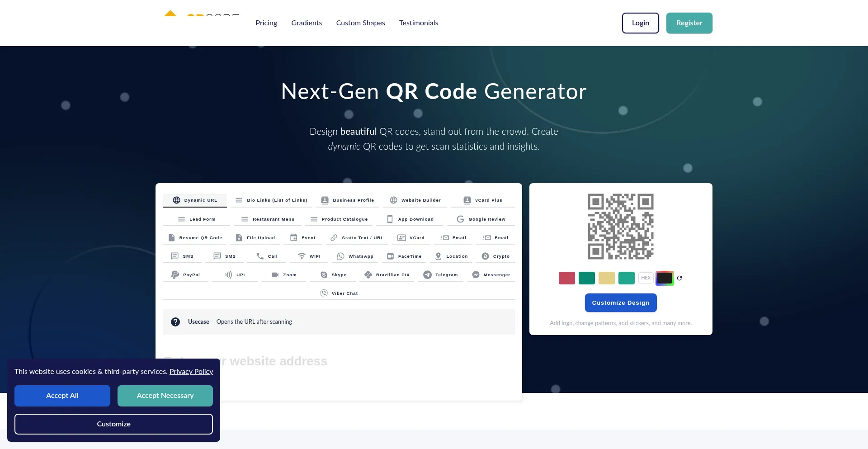This screenshot has width=868, height=449.
Task: Open the Restaurant Menu tab
Action: 268,219
